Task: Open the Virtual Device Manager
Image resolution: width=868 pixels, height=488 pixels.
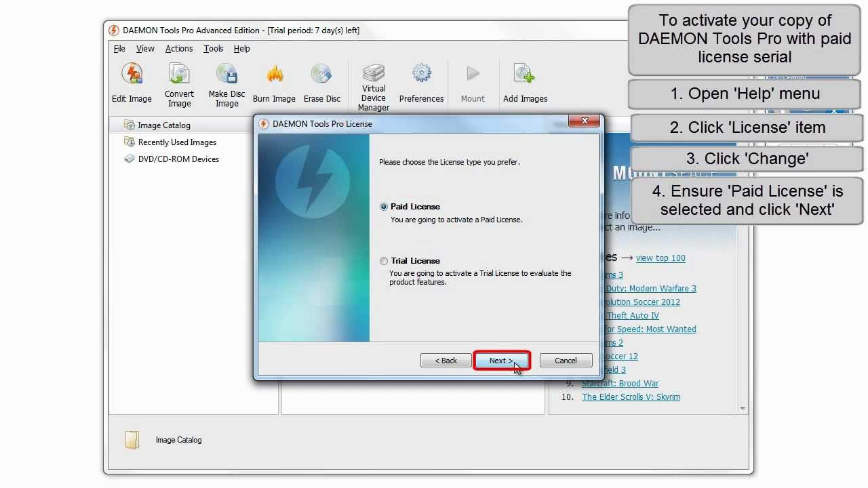Action: click(x=374, y=87)
